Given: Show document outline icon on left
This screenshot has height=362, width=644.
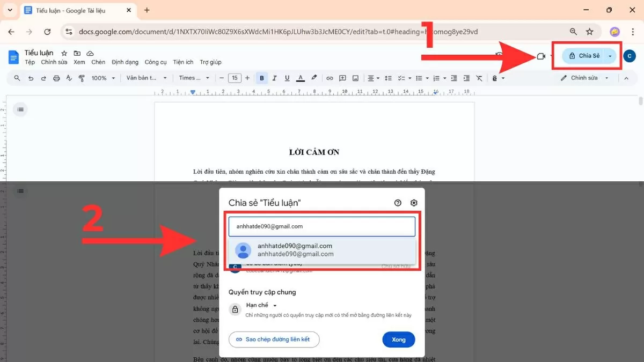Looking at the screenshot, I should pyautogui.click(x=20, y=109).
